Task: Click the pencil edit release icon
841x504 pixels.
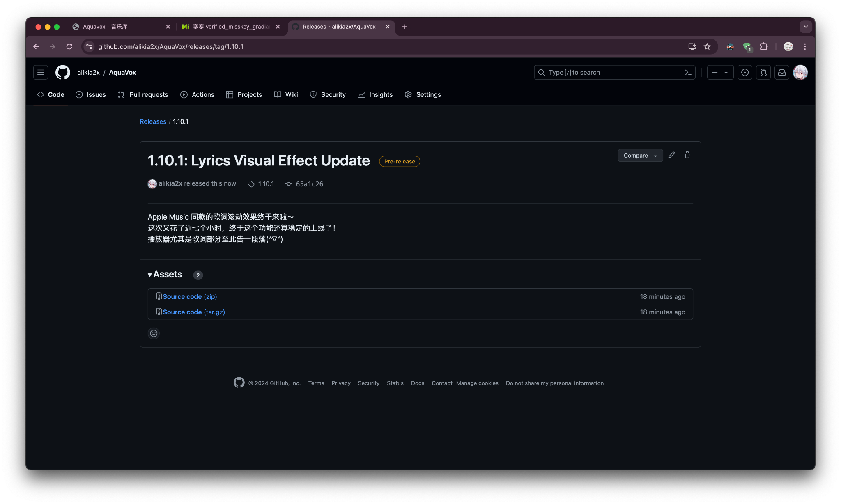Action: [x=671, y=155]
